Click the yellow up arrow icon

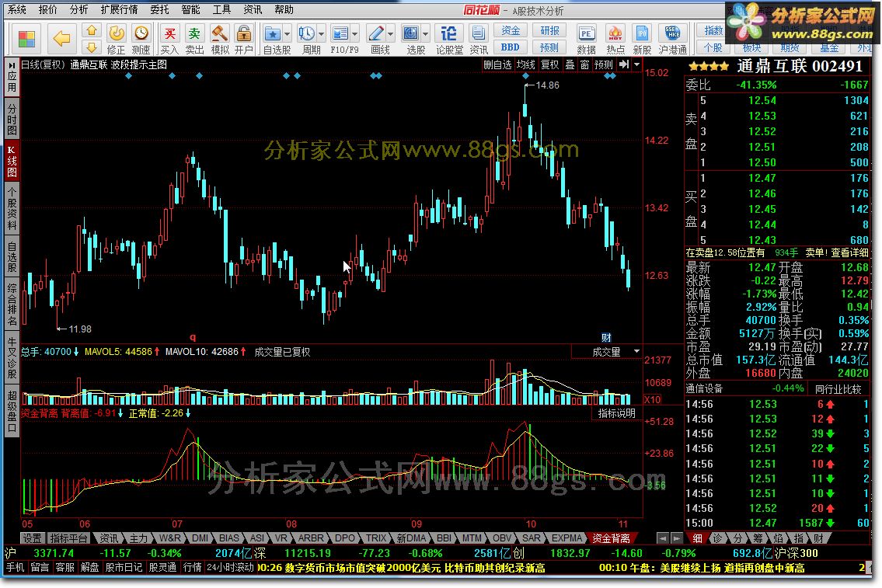[92, 30]
